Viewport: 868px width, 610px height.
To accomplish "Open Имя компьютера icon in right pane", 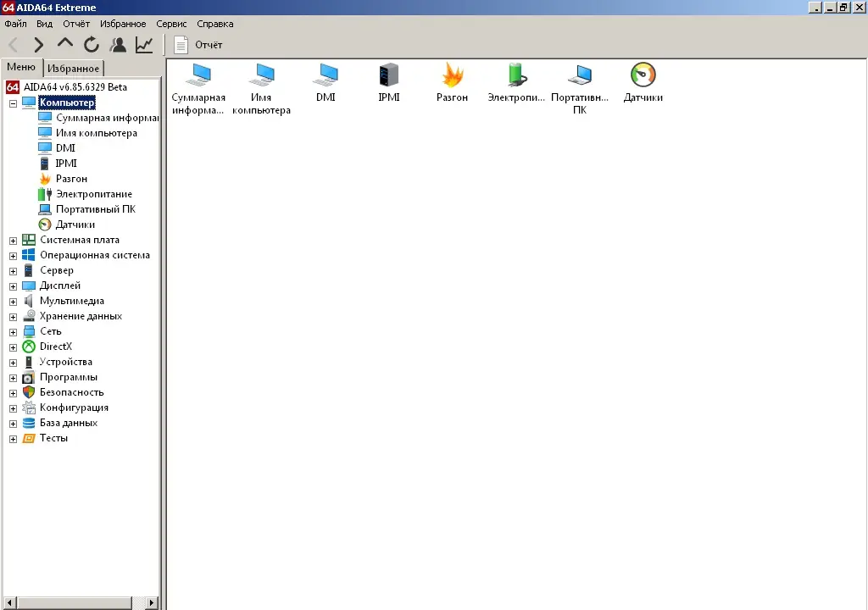I will [261, 89].
